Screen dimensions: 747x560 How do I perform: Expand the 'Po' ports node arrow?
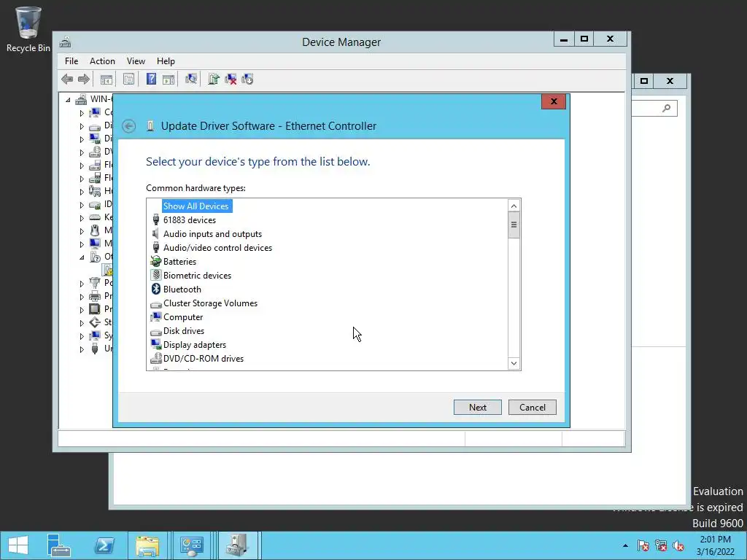point(82,284)
